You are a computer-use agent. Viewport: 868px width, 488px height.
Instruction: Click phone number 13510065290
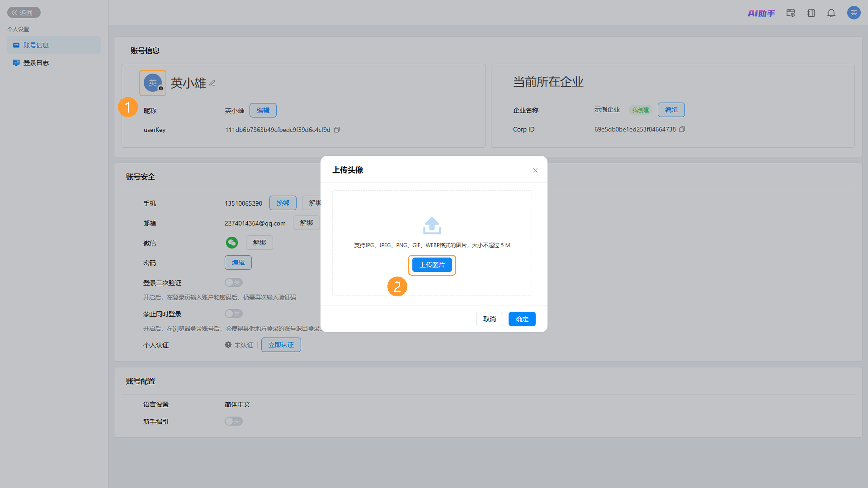[243, 203]
